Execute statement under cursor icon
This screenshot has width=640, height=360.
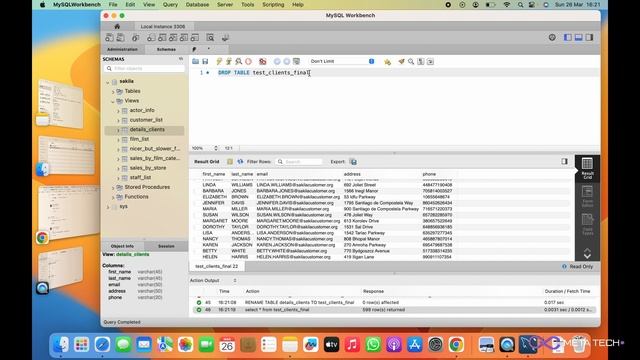229,61
